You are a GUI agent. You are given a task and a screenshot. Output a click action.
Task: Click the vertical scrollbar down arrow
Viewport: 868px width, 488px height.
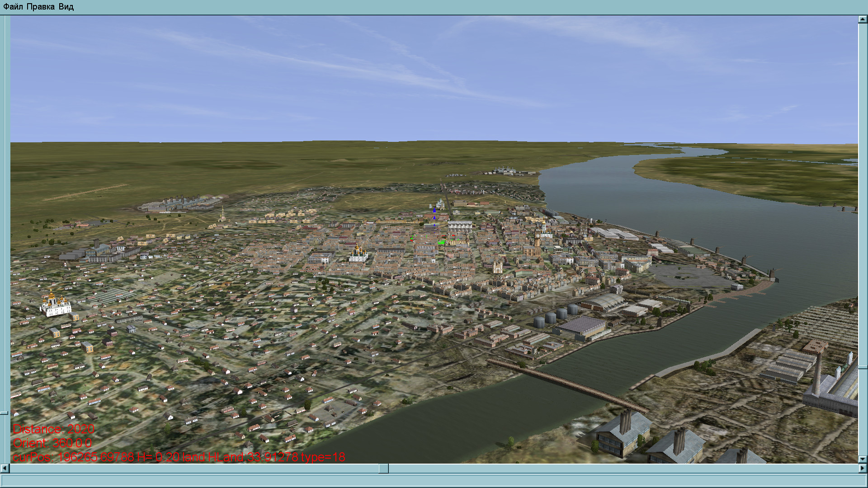coord(863,459)
